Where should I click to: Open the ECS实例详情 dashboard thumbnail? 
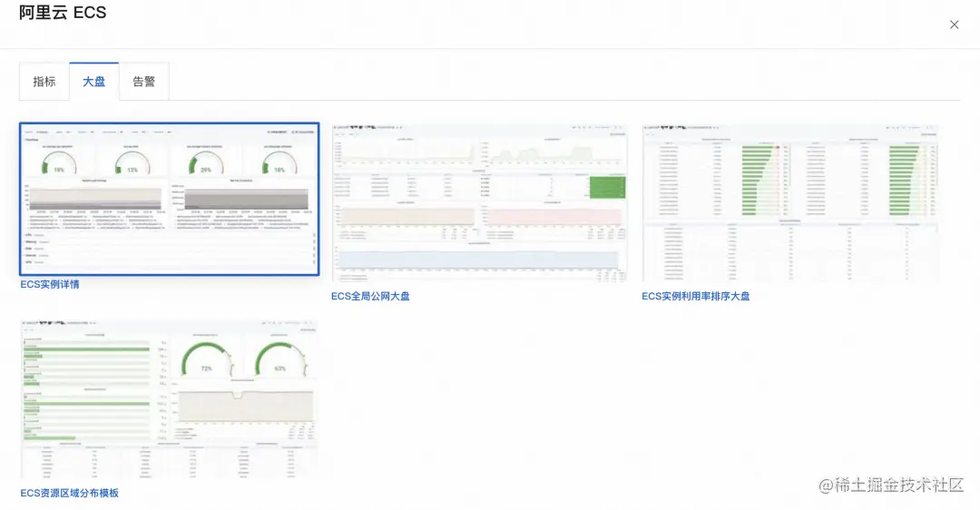pyautogui.click(x=170, y=199)
